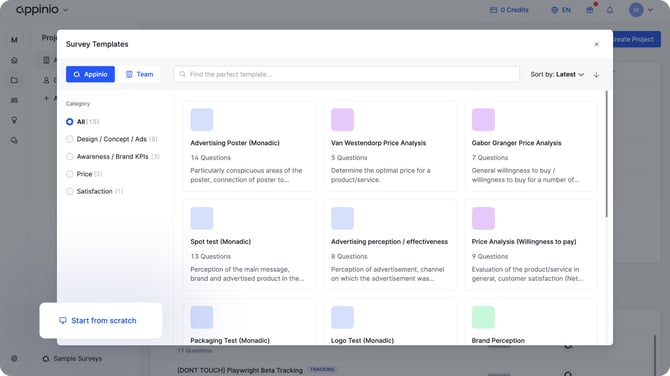Open Gabor Granger Price Analysis template icon

click(x=483, y=120)
